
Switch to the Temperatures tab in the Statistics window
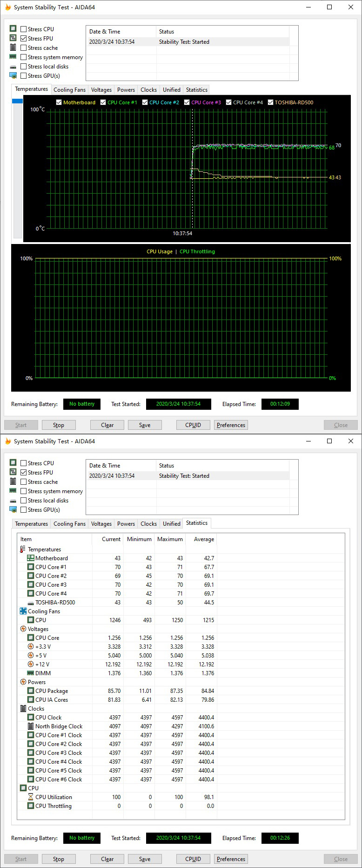(31, 524)
